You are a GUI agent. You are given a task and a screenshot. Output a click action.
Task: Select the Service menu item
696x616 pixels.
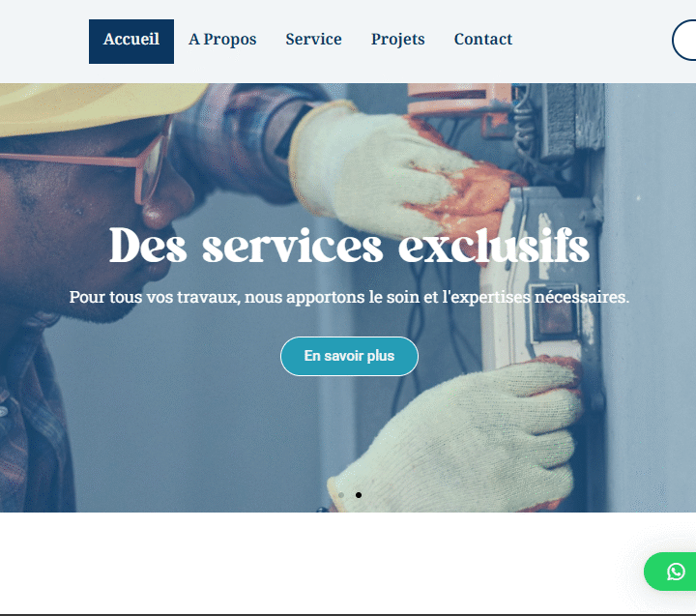click(313, 39)
